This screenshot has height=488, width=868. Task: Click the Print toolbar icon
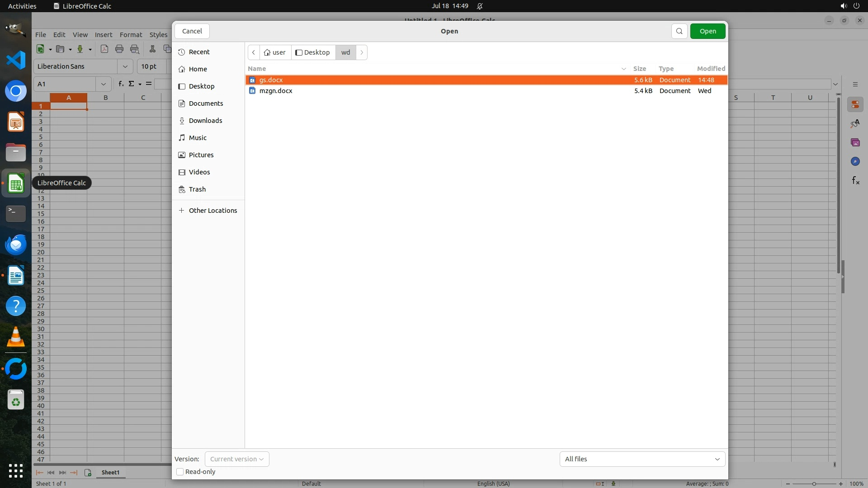pos(119,49)
